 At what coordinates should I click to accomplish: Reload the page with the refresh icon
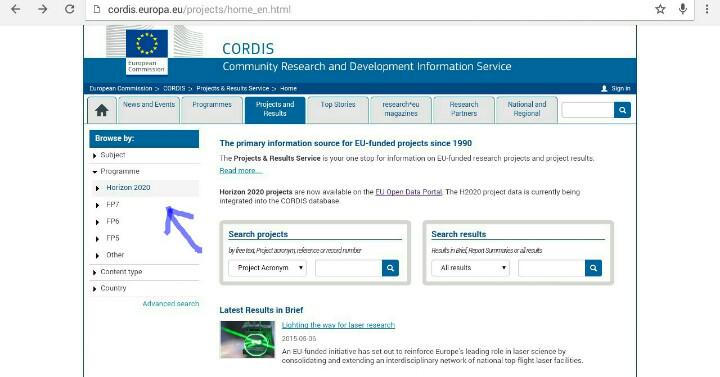[x=69, y=9]
